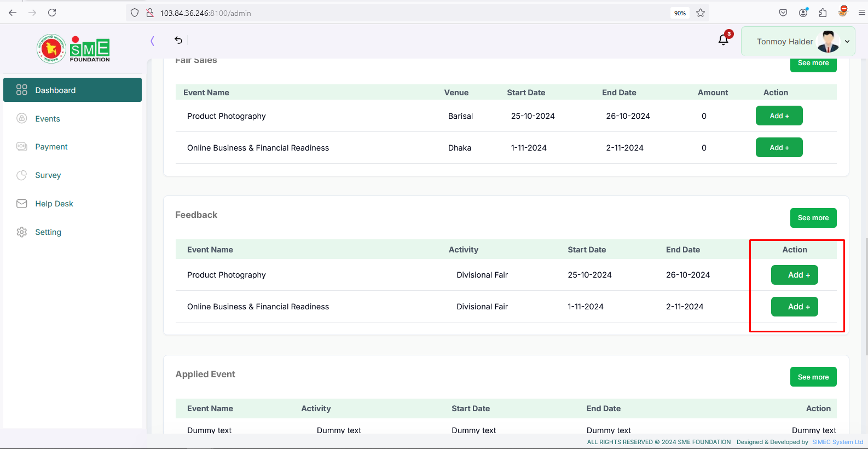Click the Survey pie chart icon

point(22,175)
